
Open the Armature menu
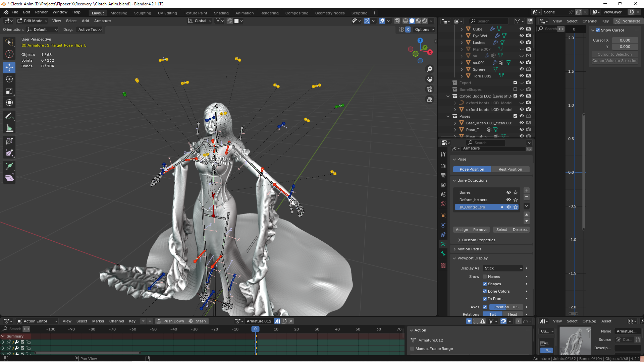click(102, 21)
